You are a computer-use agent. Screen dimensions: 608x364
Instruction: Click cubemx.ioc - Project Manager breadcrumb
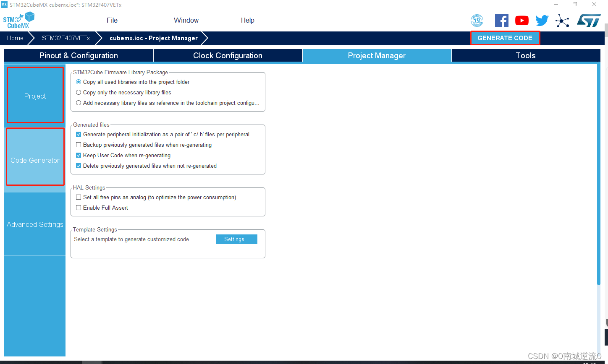point(154,38)
